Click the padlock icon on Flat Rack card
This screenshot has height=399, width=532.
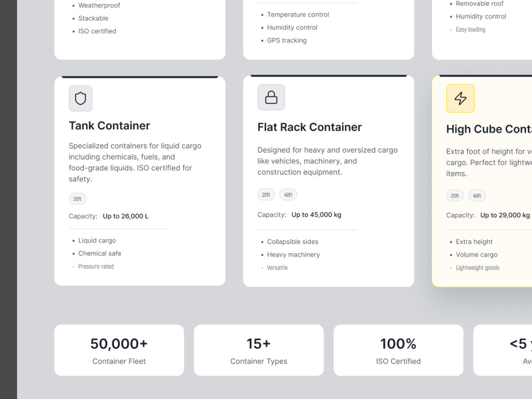click(x=271, y=97)
